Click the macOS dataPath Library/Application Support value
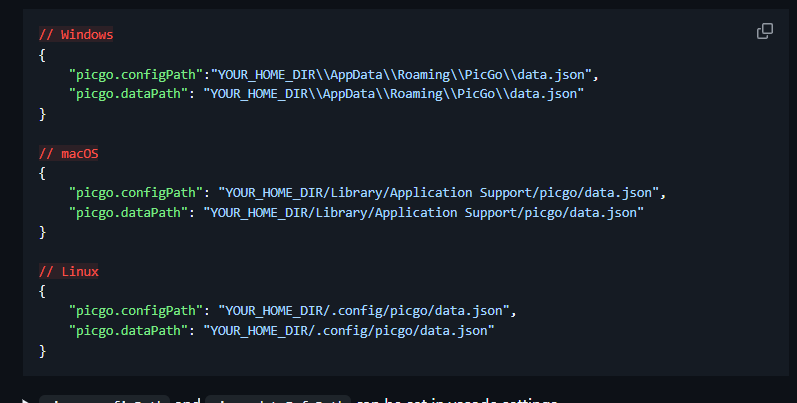The image size is (797, 403). pyautogui.click(x=423, y=212)
